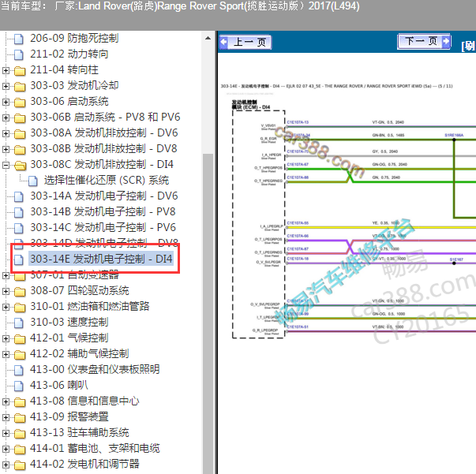Click 413-00 仪表盘和仪表板照明 label
The height and width of the screenshot is (474, 476).
click(95, 369)
